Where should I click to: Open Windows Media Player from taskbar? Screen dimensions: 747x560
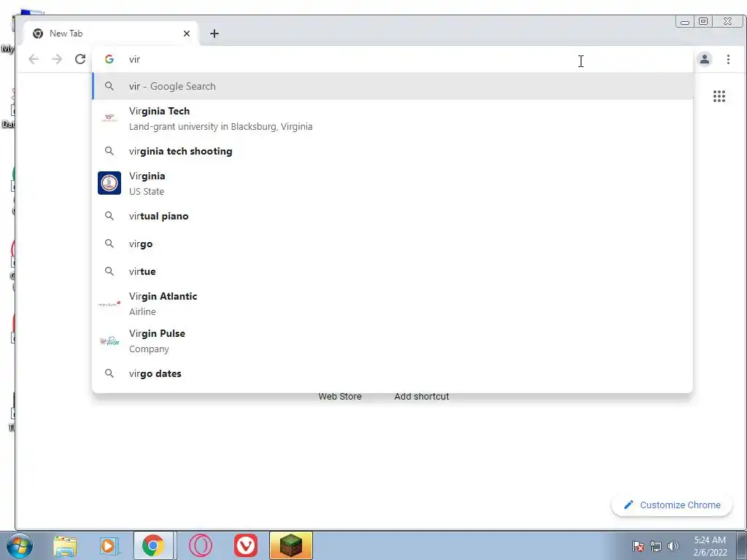(109, 545)
